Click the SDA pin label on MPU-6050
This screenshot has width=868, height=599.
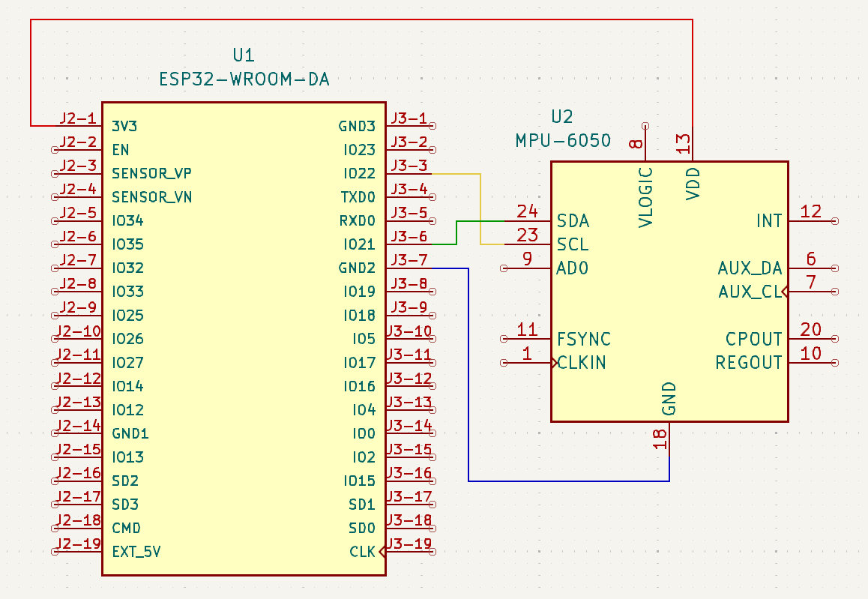[573, 221]
